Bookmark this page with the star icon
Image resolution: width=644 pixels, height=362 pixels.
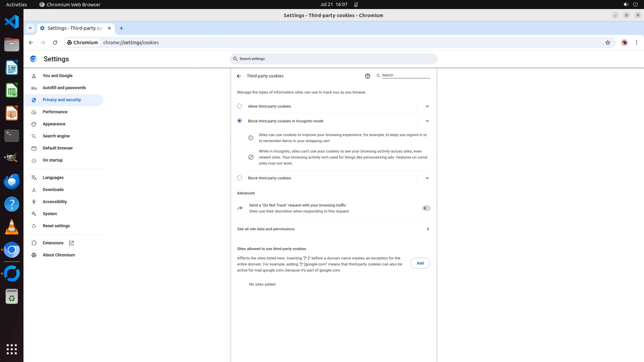click(607, 43)
